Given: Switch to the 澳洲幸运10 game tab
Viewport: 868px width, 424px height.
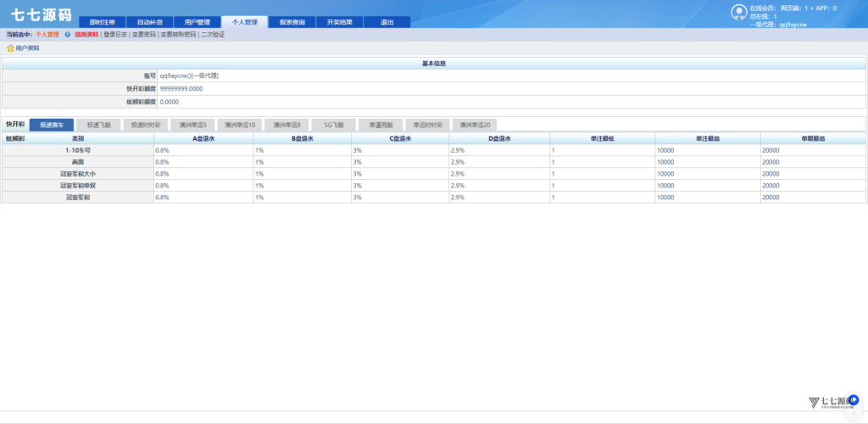Looking at the screenshot, I should [239, 125].
